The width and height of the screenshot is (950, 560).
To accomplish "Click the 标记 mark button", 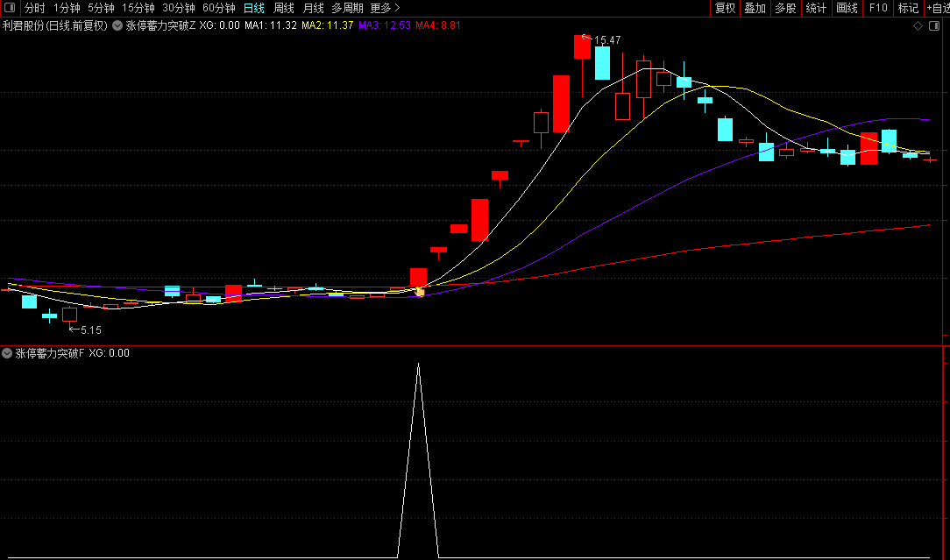I will [908, 8].
